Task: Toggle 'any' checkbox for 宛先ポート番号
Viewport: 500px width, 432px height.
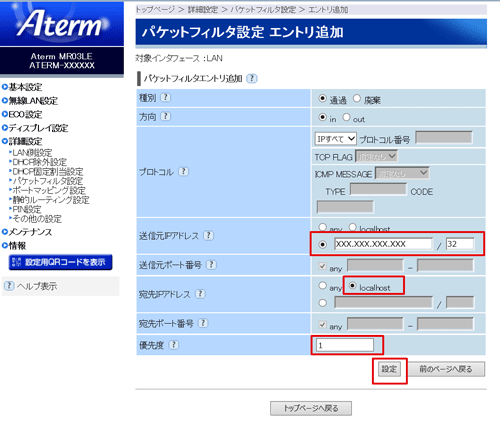Action: [322, 324]
